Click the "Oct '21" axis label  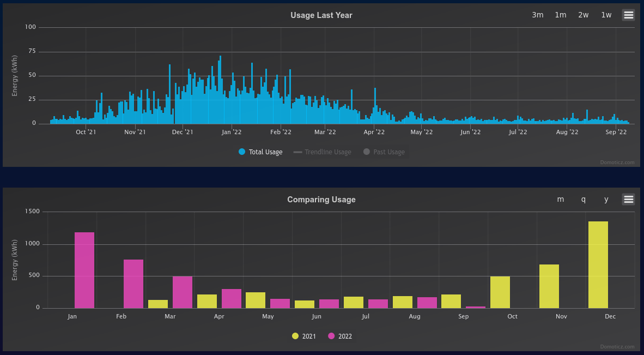click(86, 132)
